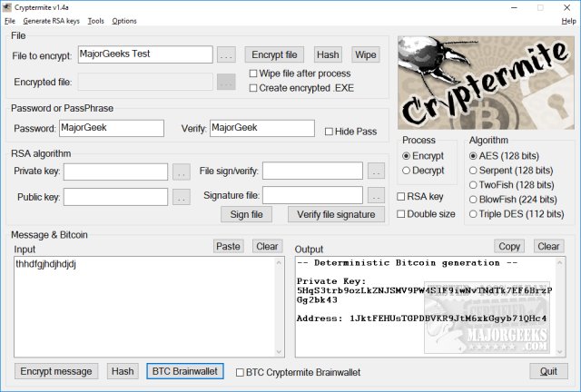Image resolution: width=581 pixels, height=392 pixels.
Task: Open the Generate RSA keys menu
Action: point(51,21)
